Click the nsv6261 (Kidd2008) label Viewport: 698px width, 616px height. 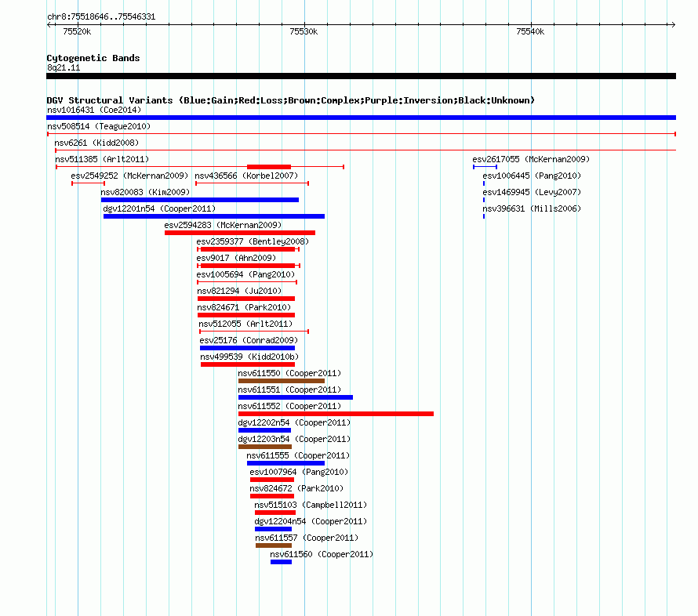pyautogui.click(x=96, y=143)
